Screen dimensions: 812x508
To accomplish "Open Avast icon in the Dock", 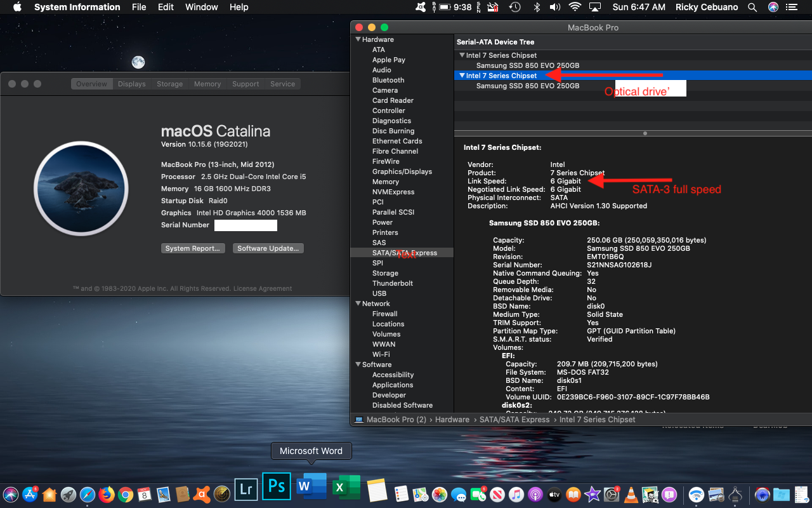I will (202, 495).
